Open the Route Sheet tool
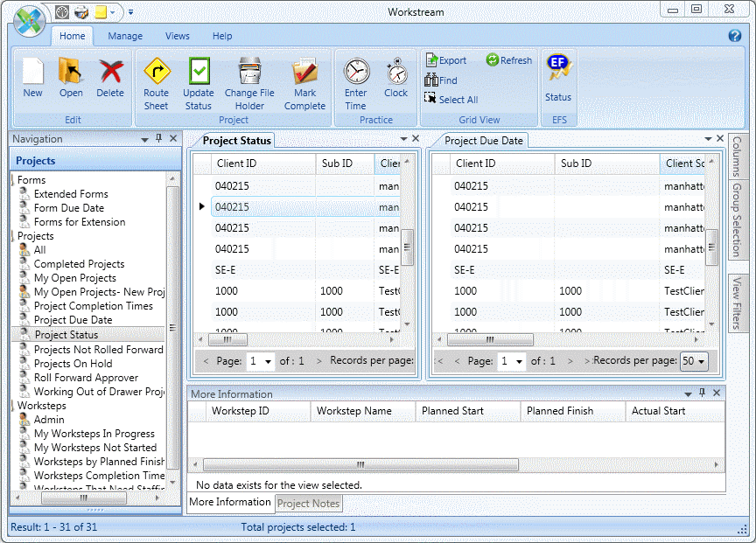 156,77
